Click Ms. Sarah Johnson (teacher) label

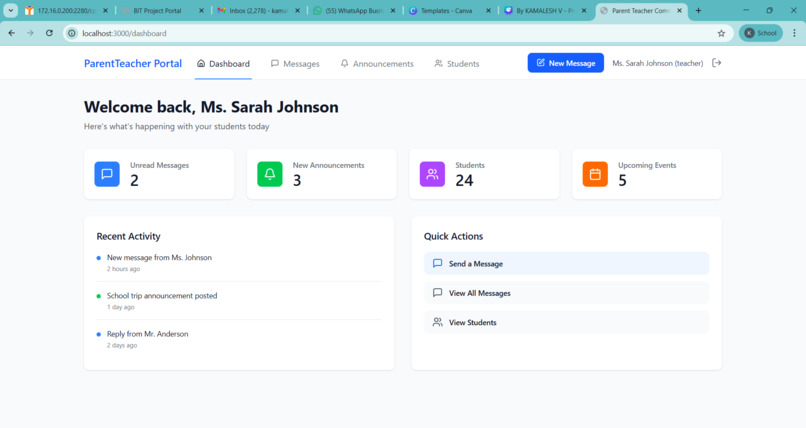(657, 63)
